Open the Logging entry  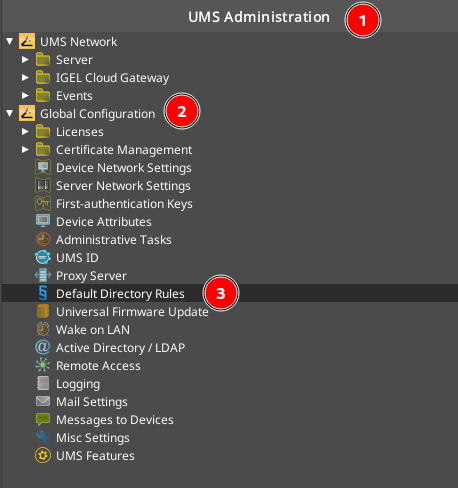click(x=78, y=384)
